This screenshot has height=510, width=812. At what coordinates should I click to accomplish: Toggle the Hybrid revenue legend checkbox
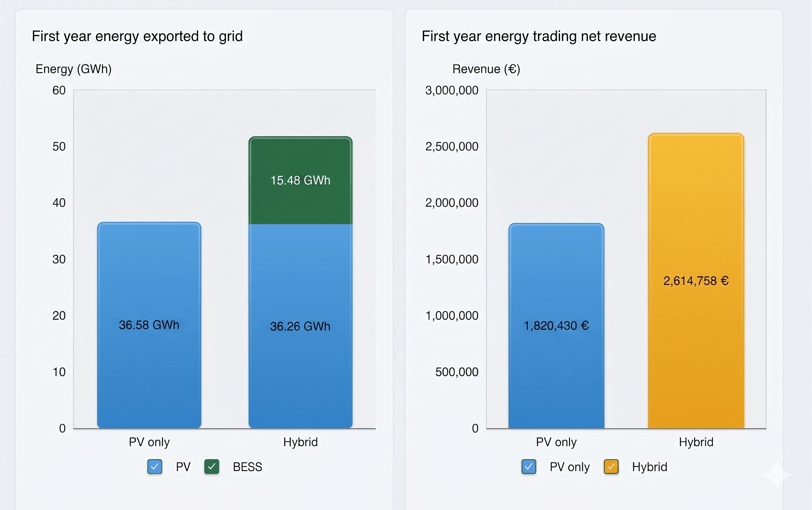(x=611, y=467)
